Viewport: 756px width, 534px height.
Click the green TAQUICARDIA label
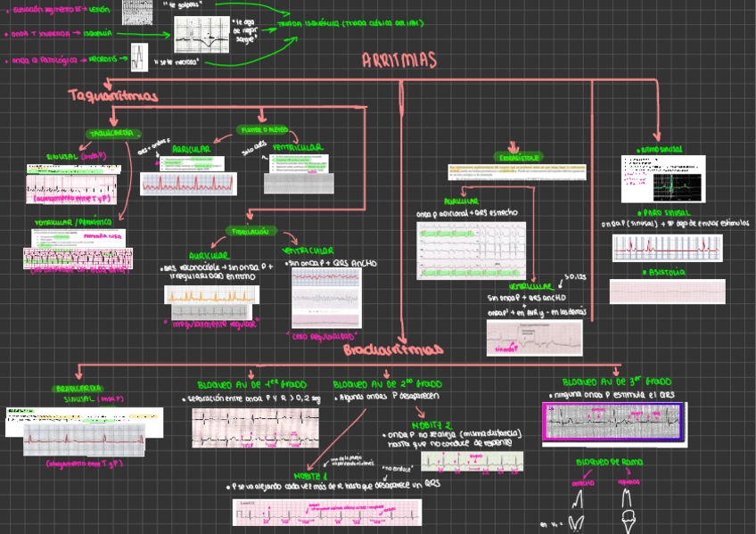tap(114, 133)
